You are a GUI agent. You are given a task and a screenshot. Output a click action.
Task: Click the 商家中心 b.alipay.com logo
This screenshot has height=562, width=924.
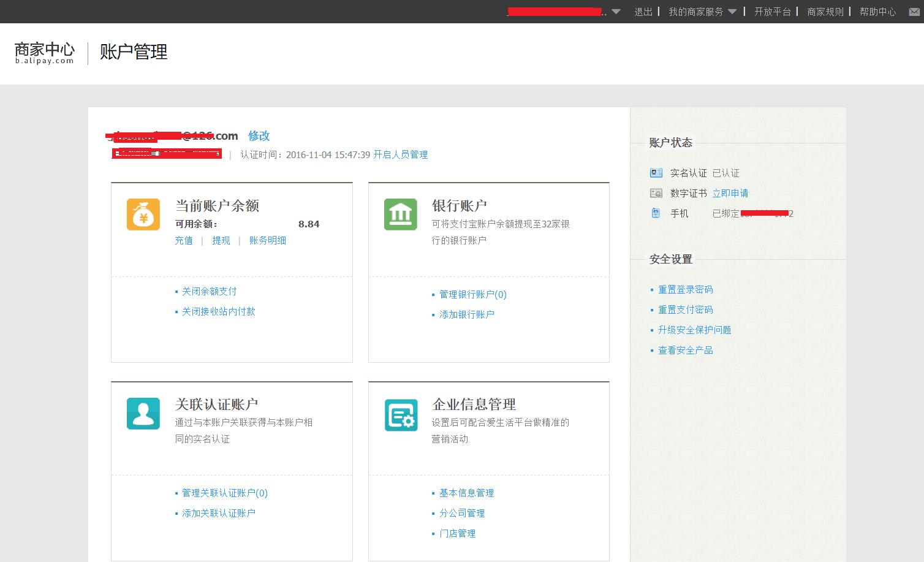pyautogui.click(x=45, y=53)
